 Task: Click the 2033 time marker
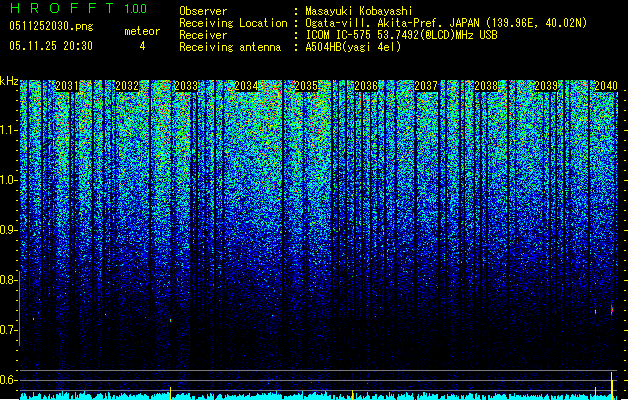(186, 86)
